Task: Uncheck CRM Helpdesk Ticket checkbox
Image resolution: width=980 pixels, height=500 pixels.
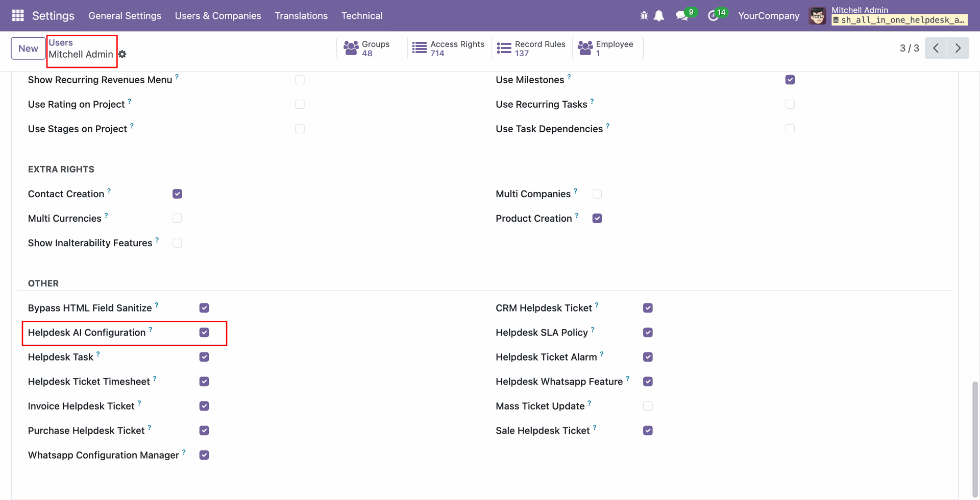Action: point(648,308)
